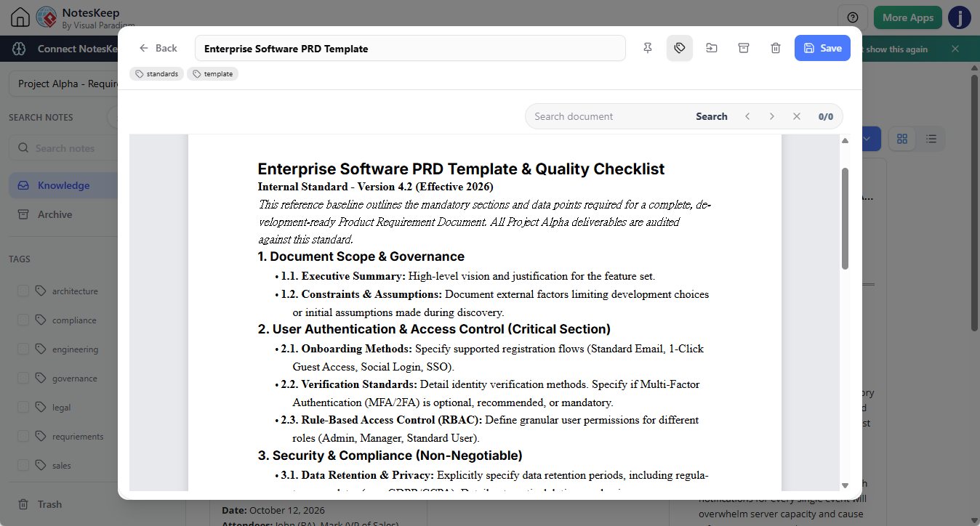
Task: Tick the engineering tag checkbox
Action: (23, 349)
